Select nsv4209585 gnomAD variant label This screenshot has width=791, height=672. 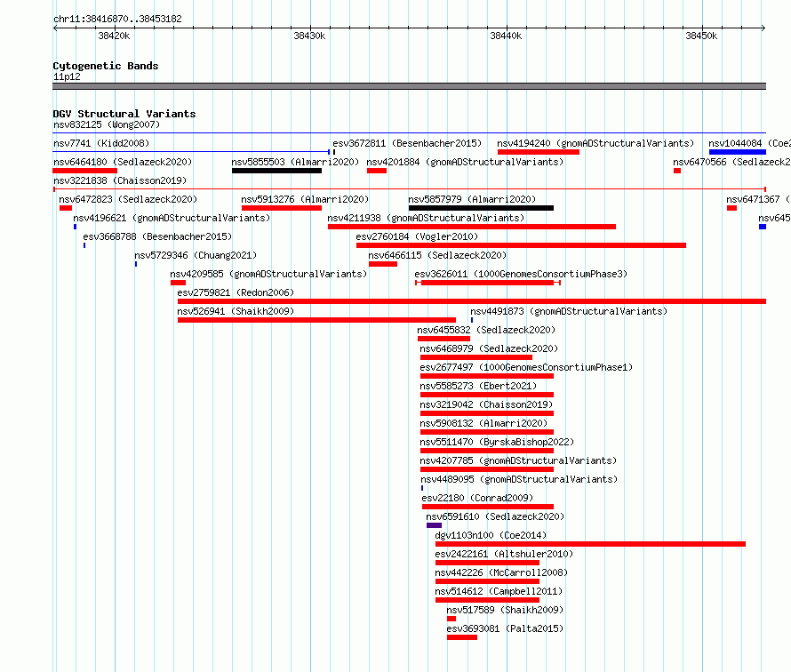268,274
